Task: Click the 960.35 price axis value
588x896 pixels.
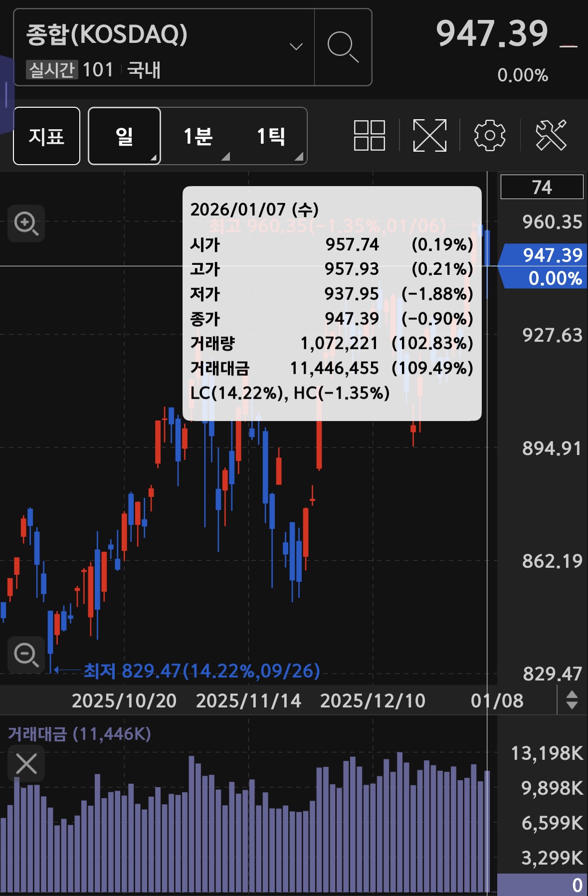Action: [552, 222]
